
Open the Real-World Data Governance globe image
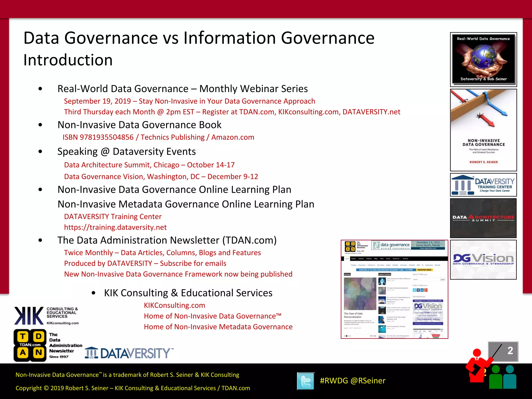[483, 59]
